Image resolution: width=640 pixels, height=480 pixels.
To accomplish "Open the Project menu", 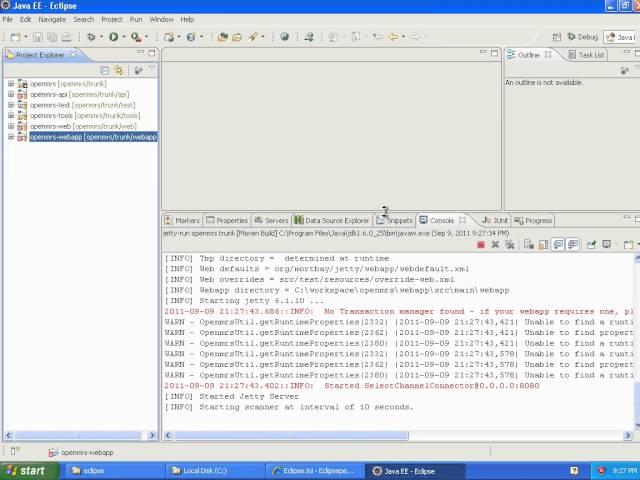I will coord(112,20).
